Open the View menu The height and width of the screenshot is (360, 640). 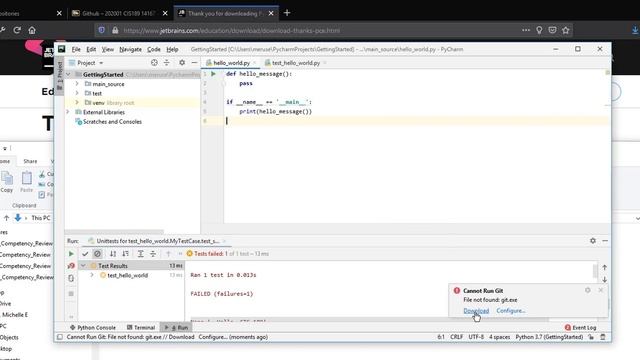[108, 49]
